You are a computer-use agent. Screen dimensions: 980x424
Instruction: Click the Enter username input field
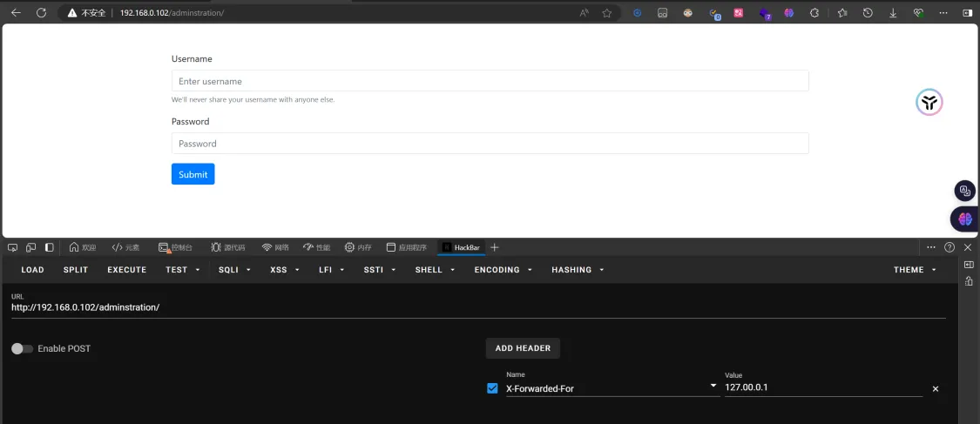[490, 81]
